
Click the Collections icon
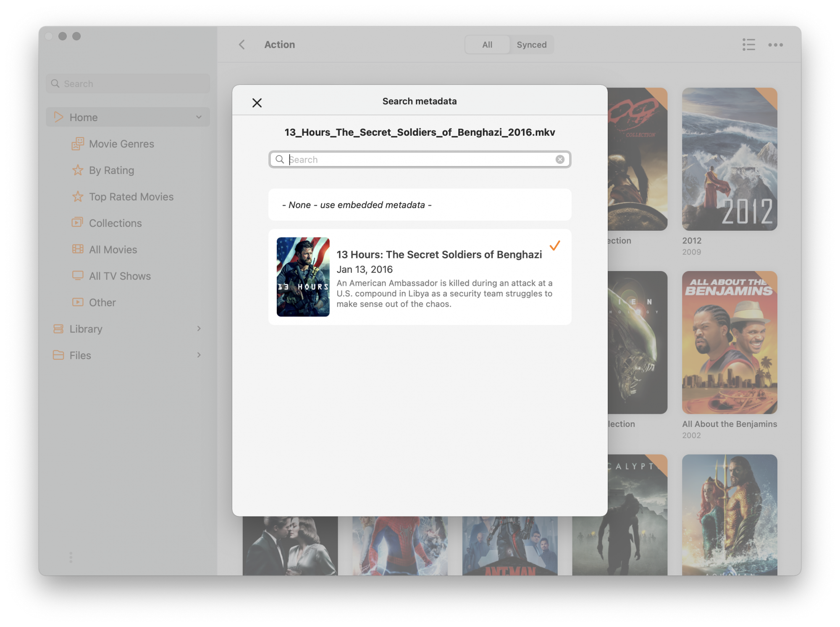[77, 222]
